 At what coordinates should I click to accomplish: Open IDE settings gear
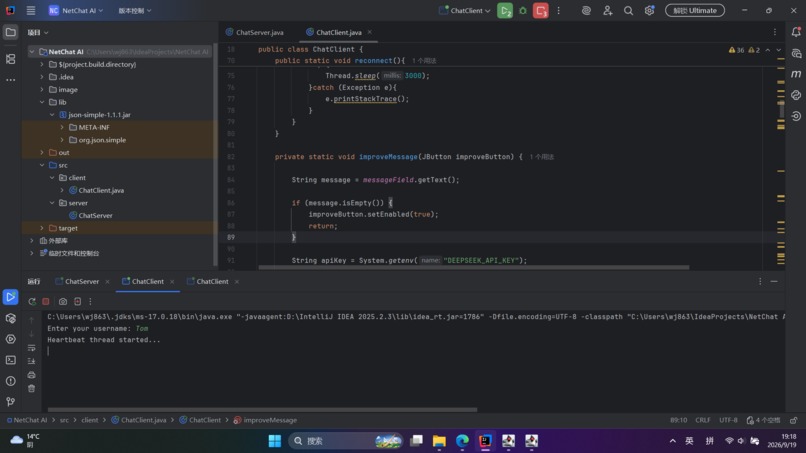click(x=649, y=10)
